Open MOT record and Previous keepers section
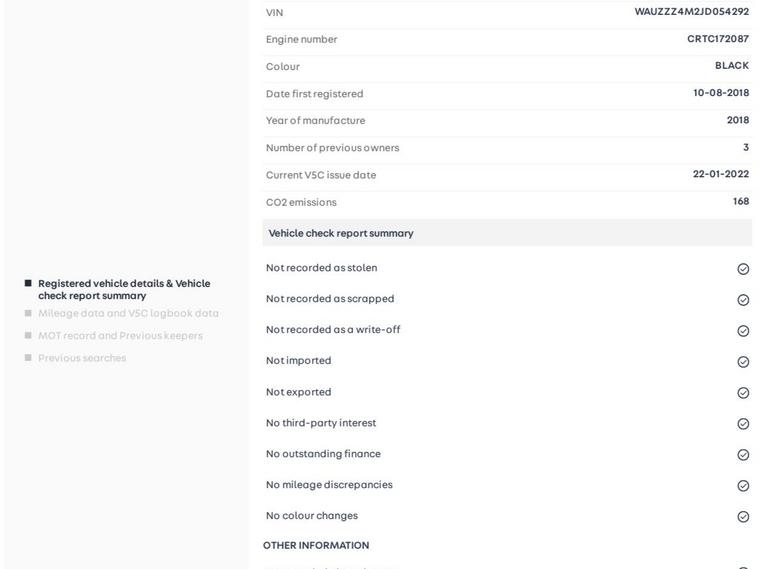759x569 pixels. 120,336
